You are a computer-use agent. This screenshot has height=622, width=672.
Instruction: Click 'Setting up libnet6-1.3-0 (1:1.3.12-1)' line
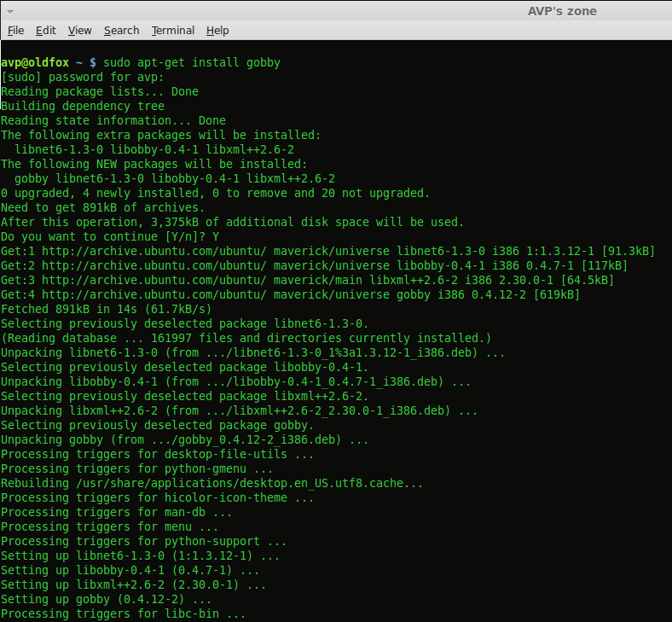pyautogui.click(x=140, y=556)
